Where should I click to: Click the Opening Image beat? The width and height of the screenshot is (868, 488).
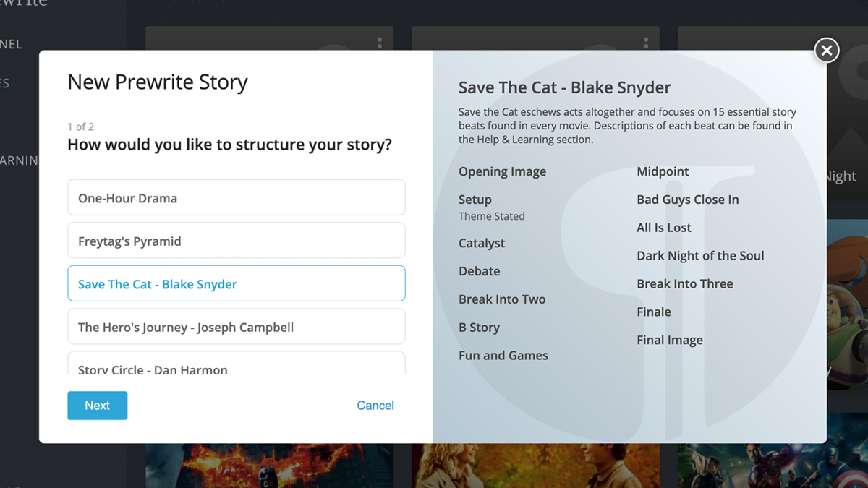pyautogui.click(x=502, y=171)
